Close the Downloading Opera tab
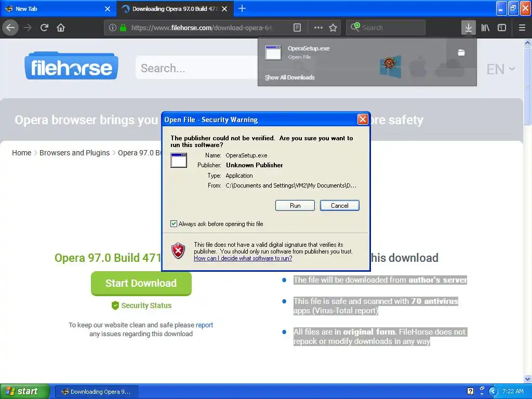Screen dimensions: 532x399 pyautogui.click(x=224, y=9)
